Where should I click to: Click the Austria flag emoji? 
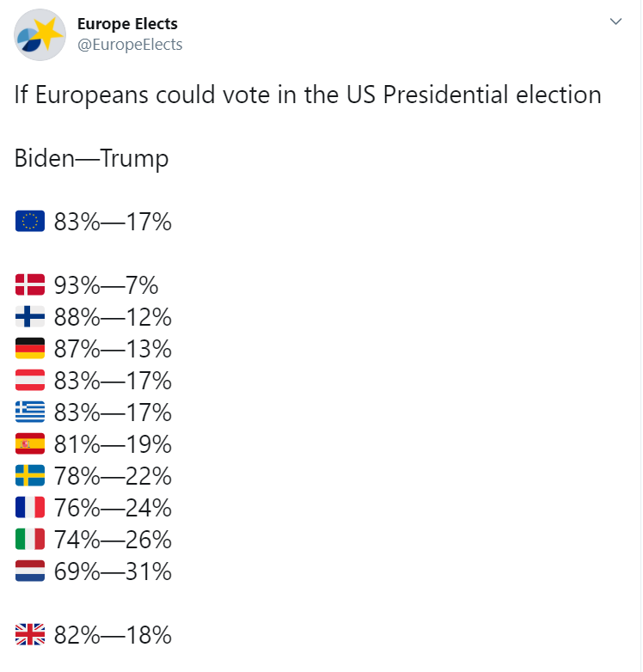tap(30, 380)
